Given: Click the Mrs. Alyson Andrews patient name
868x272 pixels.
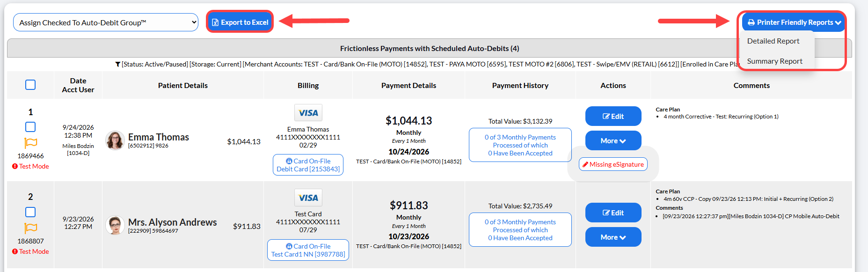Looking at the screenshot, I should [173, 222].
